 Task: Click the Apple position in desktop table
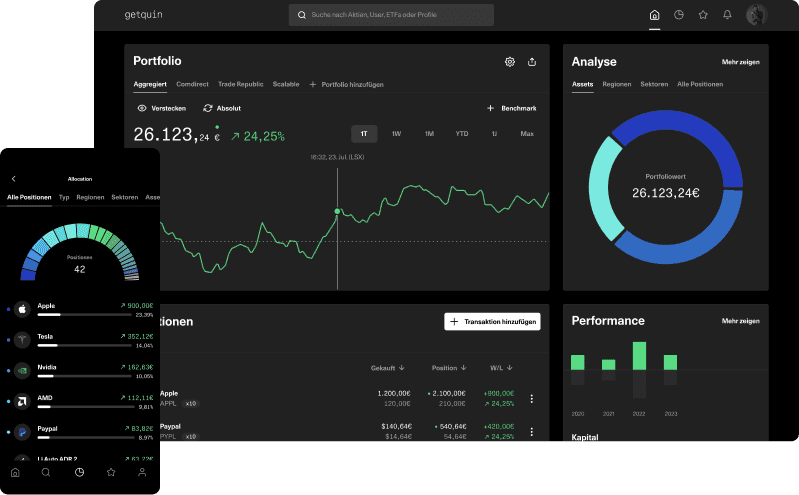tap(169, 393)
